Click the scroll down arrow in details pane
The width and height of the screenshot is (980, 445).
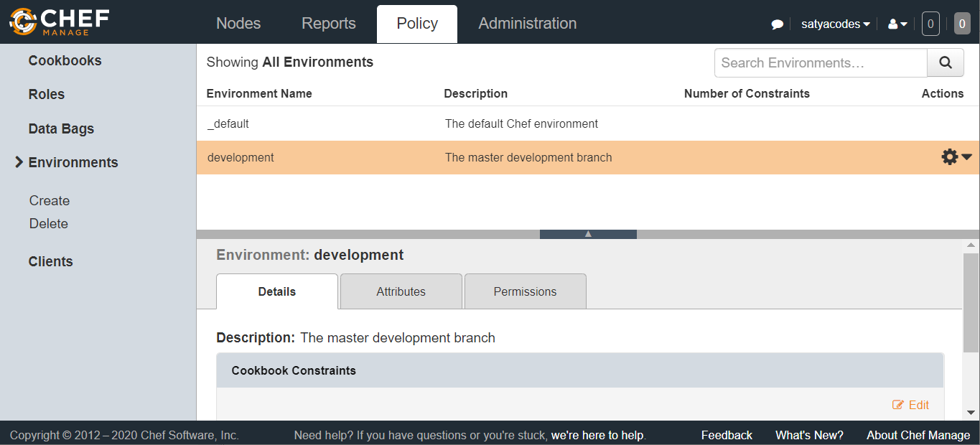click(x=971, y=413)
